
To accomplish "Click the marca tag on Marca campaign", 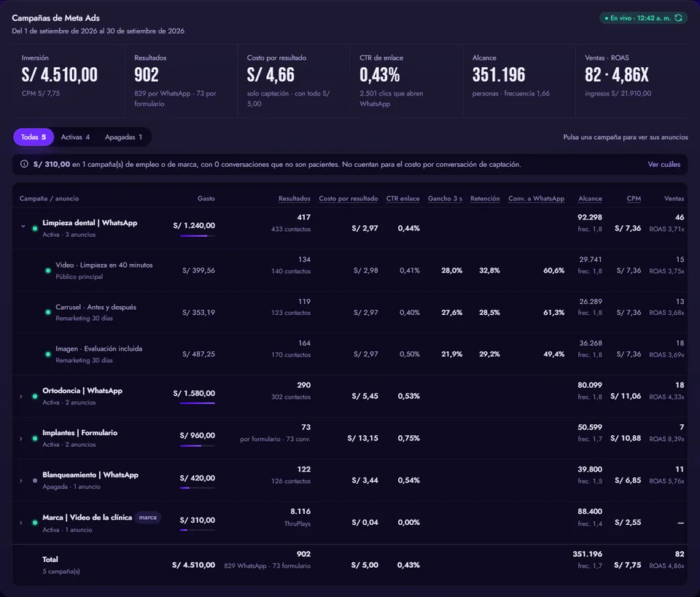I will 148,517.
